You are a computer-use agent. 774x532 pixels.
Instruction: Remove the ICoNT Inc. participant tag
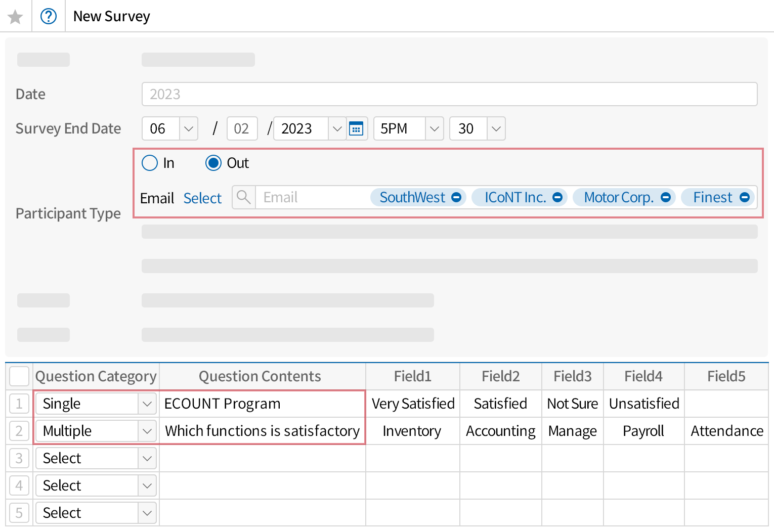557,197
